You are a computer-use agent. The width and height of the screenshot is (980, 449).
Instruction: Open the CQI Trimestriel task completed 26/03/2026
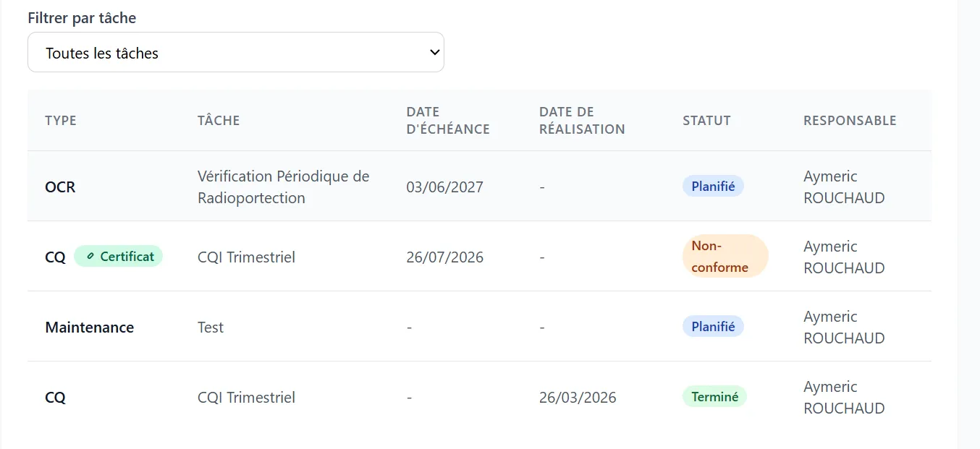[x=246, y=397]
